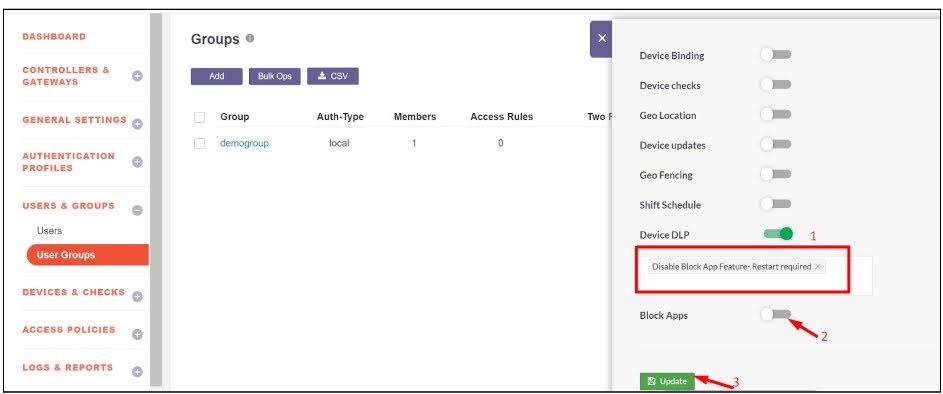Expand Controllers & Gateways plus icon
The width and height of the screenshot is (943, 394).
[137, 76]
